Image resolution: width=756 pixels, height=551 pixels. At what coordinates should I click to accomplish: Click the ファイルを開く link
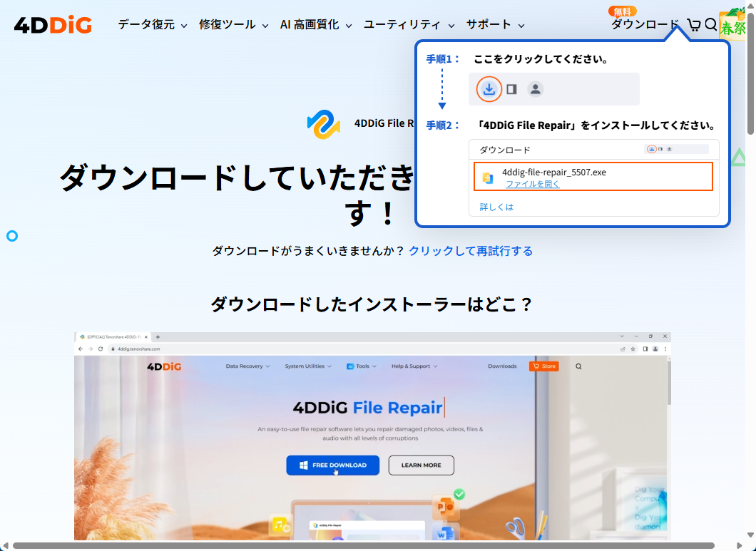(532, 184)
